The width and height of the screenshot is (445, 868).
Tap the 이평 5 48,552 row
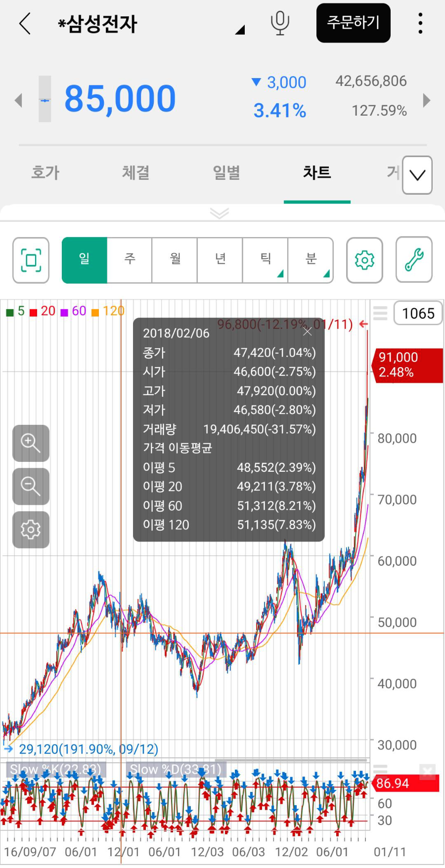pos(229,467)
